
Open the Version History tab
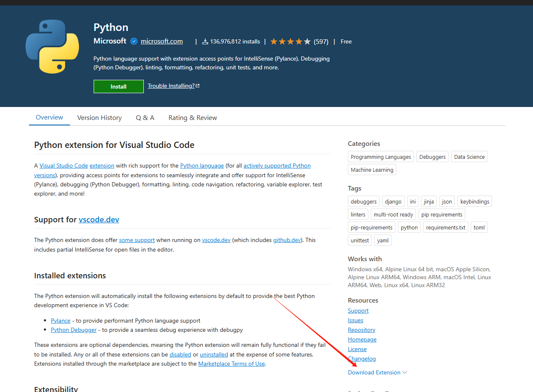pyautogui.click(x=99, y=118)
